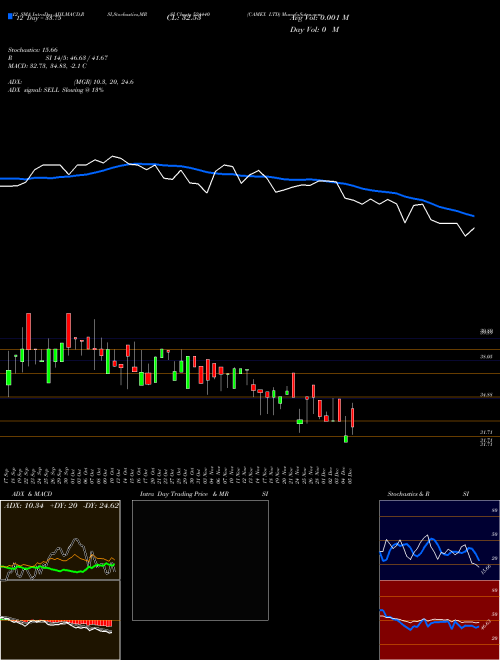
Task: Click the thick blue 12-day SMA line
Action: coord(236,175)
